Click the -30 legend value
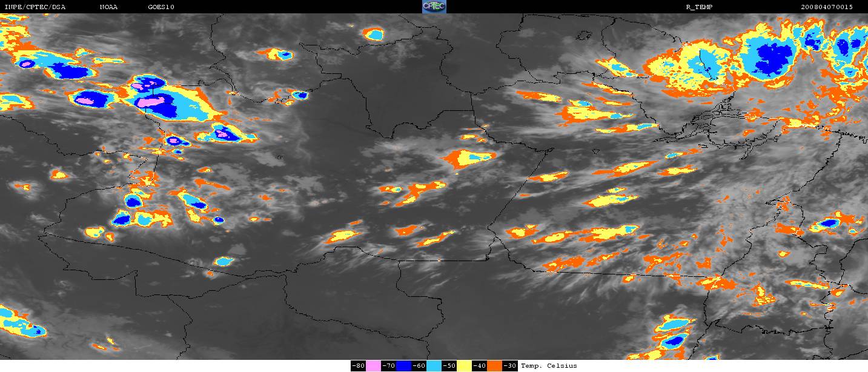This screenshot has width=868, height=372. 510,366
